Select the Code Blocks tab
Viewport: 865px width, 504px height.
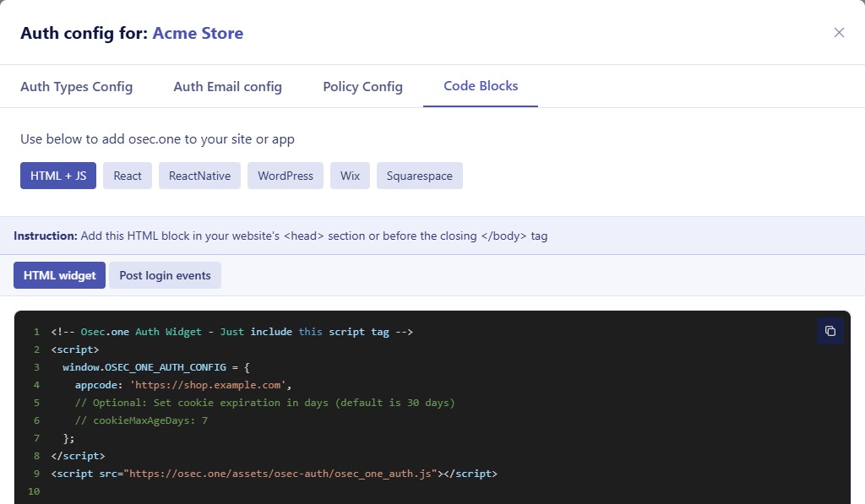(x=481, y=86)
